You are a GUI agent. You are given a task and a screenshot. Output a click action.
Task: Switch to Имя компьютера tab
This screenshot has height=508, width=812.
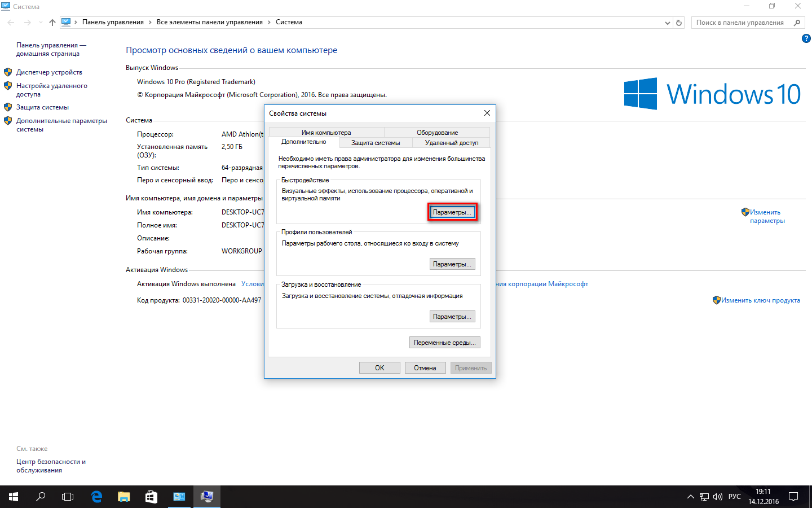pos(326,133)
